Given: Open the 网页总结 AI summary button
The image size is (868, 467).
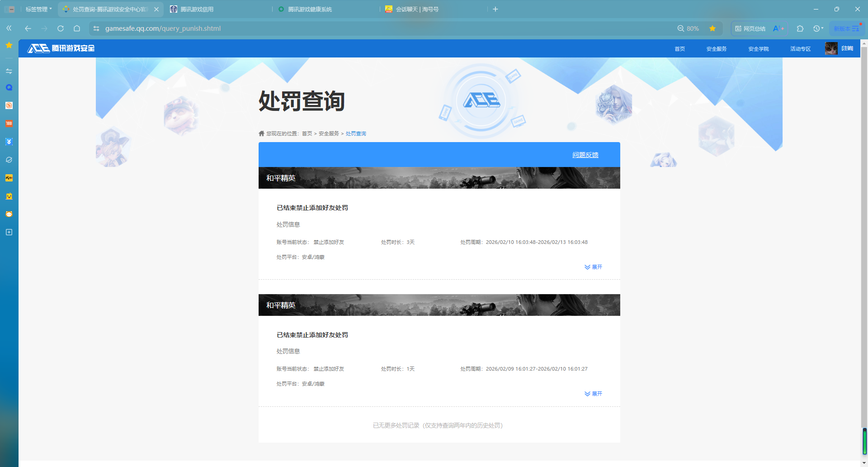Looking at the screenshot, I should coord(750,29).
